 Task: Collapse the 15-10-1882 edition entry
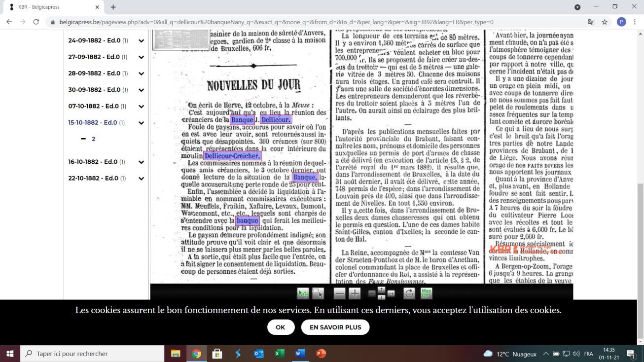pos(141,123)
